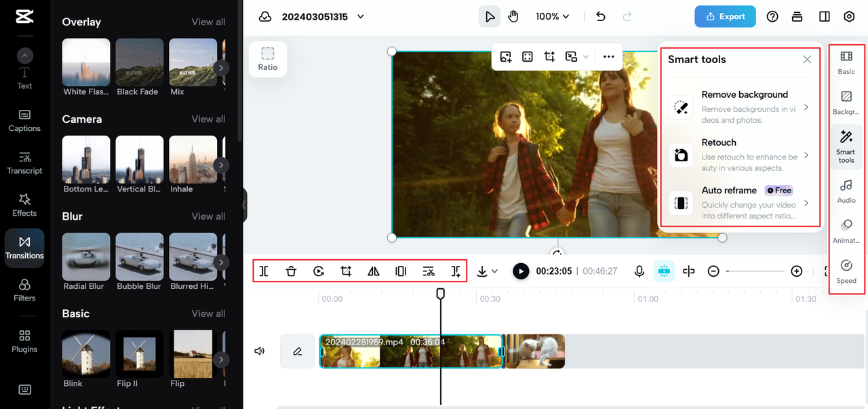
Task: Show more Blur transitions with the arrow
Action: tap(221, 262)
